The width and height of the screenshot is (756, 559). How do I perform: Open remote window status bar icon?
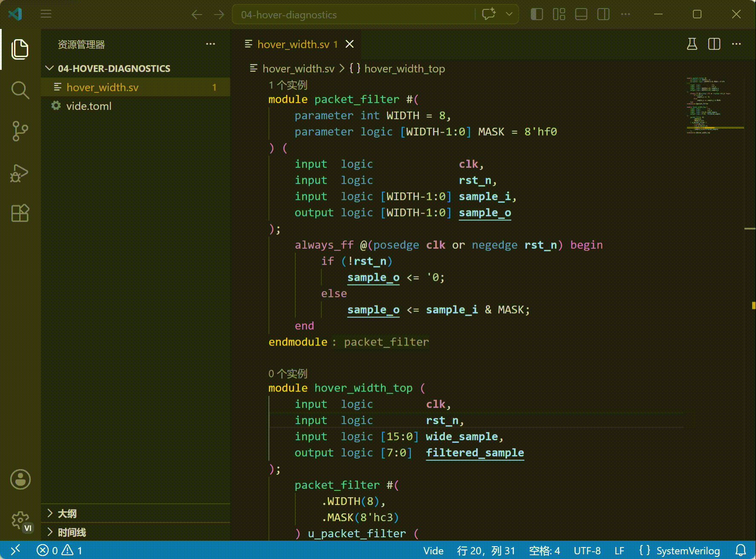pos(15,550)
